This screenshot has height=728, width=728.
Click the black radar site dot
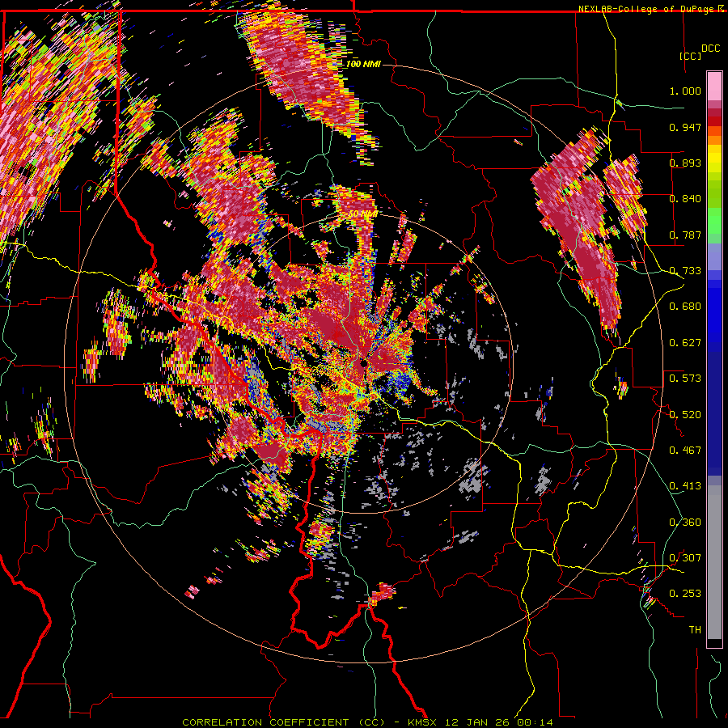[363, 363]
